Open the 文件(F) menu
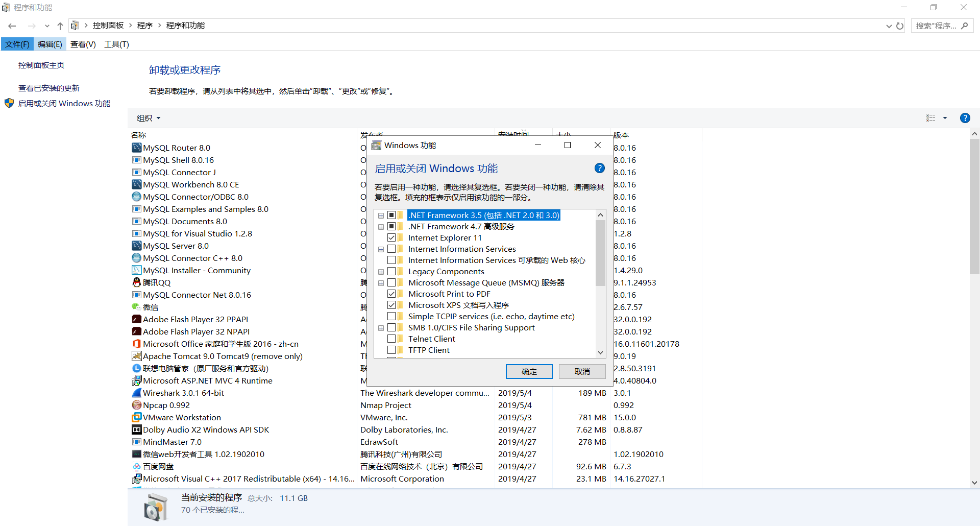The height and width of the screenshot is (526, 980). click(x=17, y=44)
